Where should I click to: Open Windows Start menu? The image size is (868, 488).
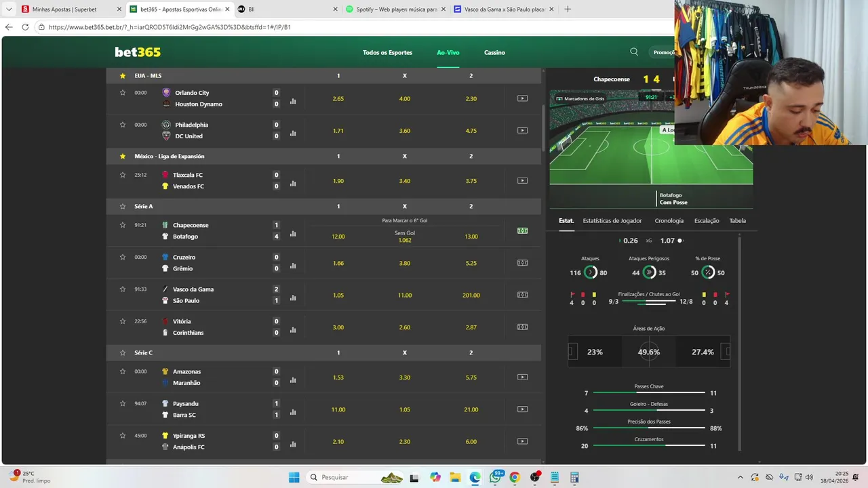pyautogui.click(x=294, y=477)
